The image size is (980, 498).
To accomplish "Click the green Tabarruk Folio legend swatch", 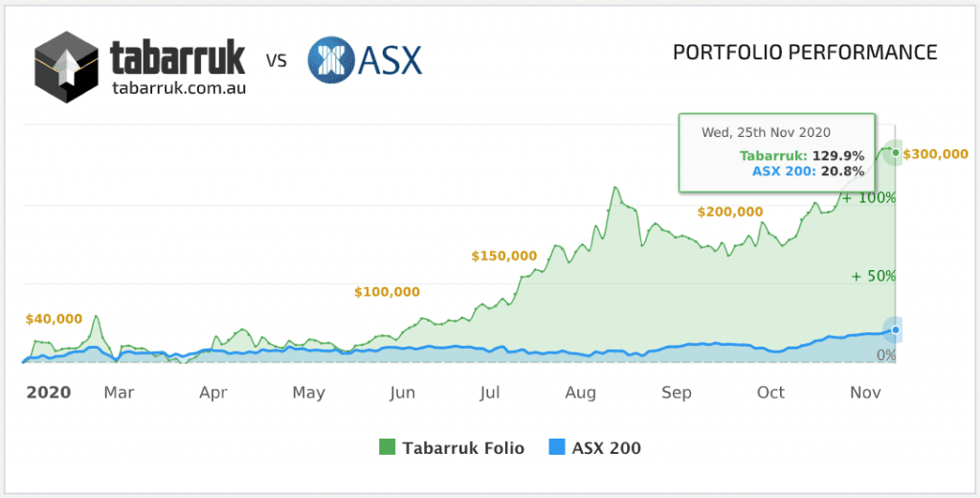I will point(388,447).
